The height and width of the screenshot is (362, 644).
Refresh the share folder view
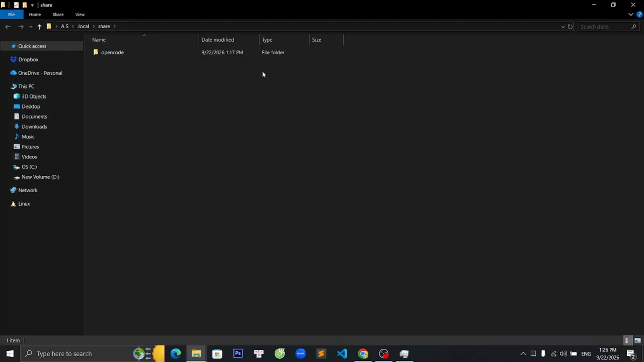[x=570, y=27]
